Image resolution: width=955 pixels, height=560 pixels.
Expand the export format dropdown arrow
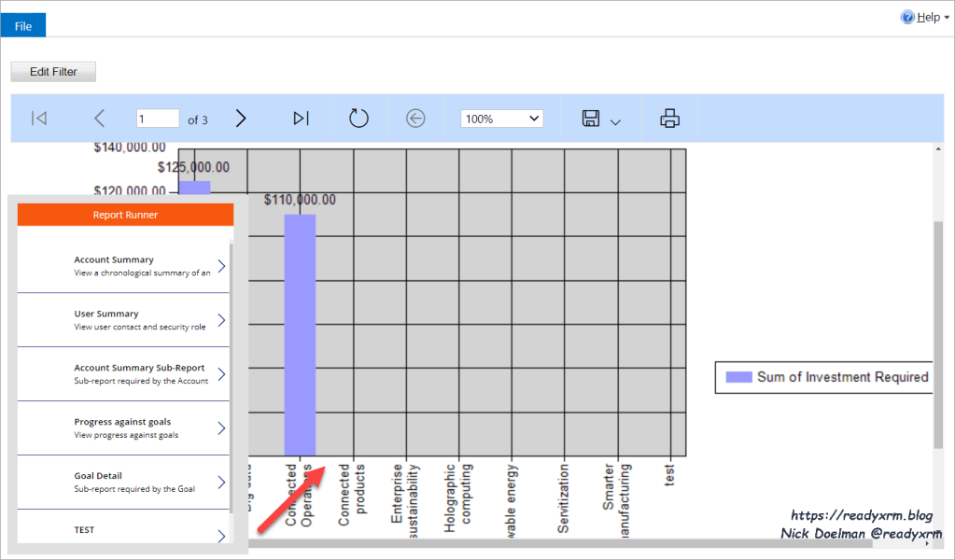tap(615, 121)
